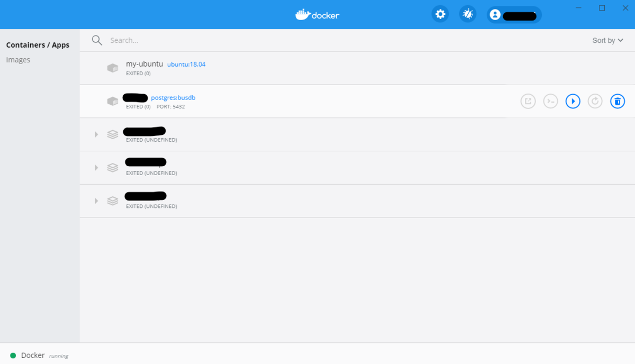Screen dimensions: 635x364
Task: Expand the second EXITED (UNDEFINED) app
Action: (x=96, y=168)
